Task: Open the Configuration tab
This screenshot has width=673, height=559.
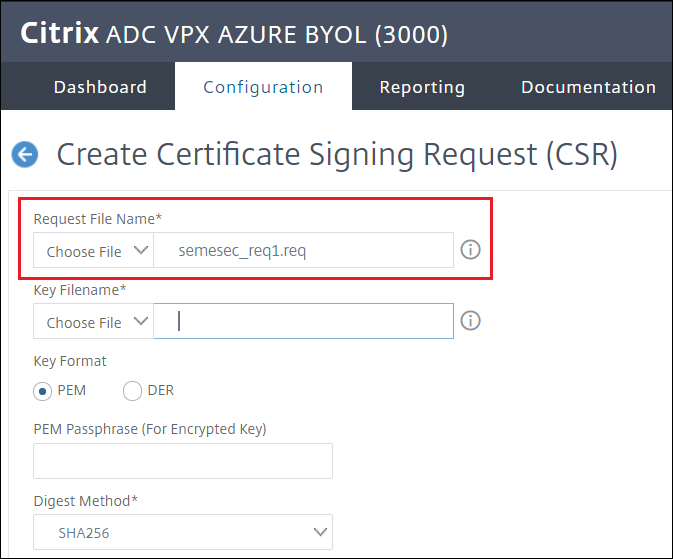Action: 263,87
